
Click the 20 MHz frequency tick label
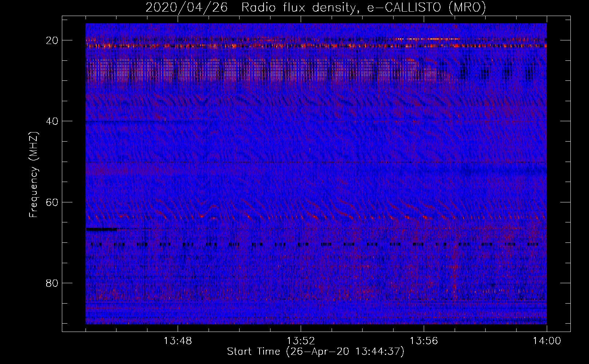click(52, 40)
